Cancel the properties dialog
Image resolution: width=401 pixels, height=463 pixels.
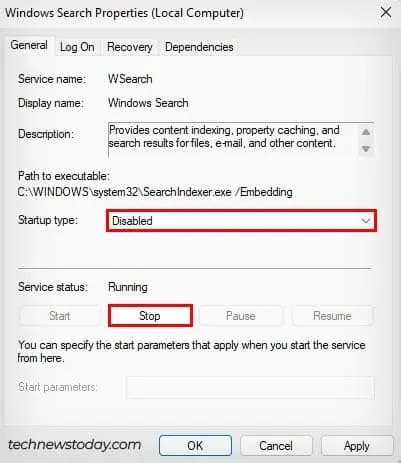[276, 445]
